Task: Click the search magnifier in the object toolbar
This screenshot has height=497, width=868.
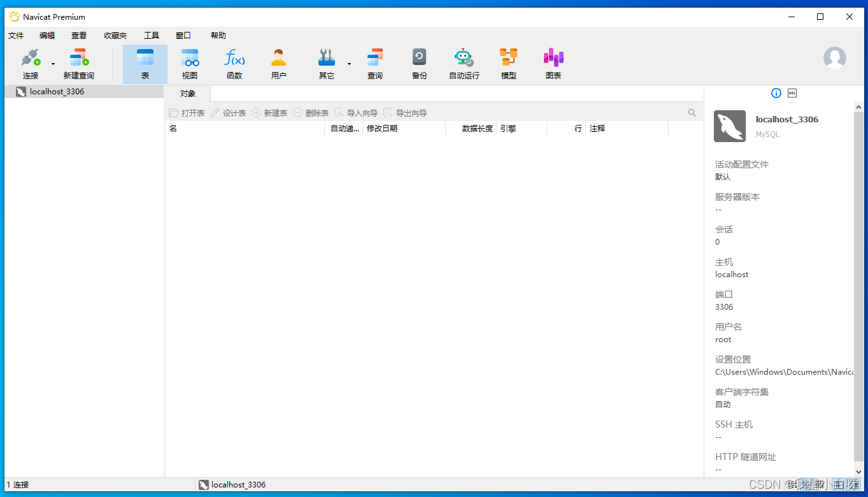Action: point(692,113)
